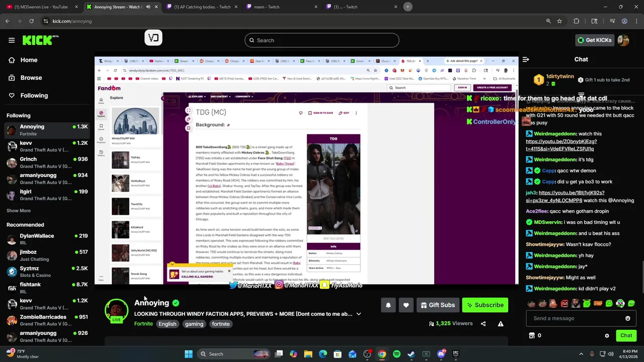Open jimboz recommended channel

pyautogui.click(x=47, y=255)
